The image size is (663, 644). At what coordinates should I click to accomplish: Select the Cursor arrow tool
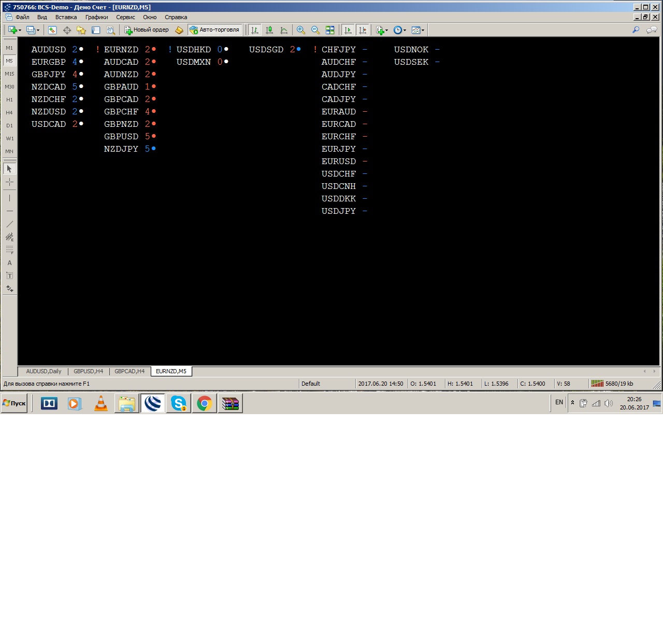pos(9,169)
